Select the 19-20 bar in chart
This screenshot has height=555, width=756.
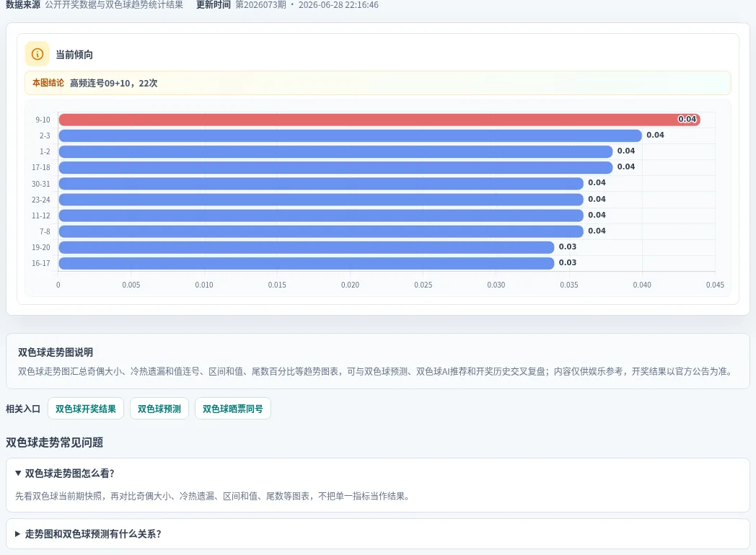306,247
